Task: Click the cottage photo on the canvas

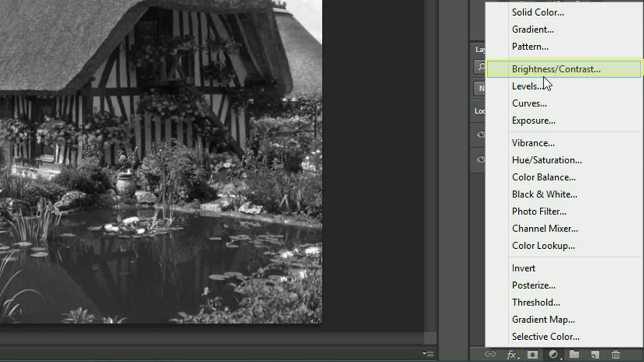Action: coord(161,161)
